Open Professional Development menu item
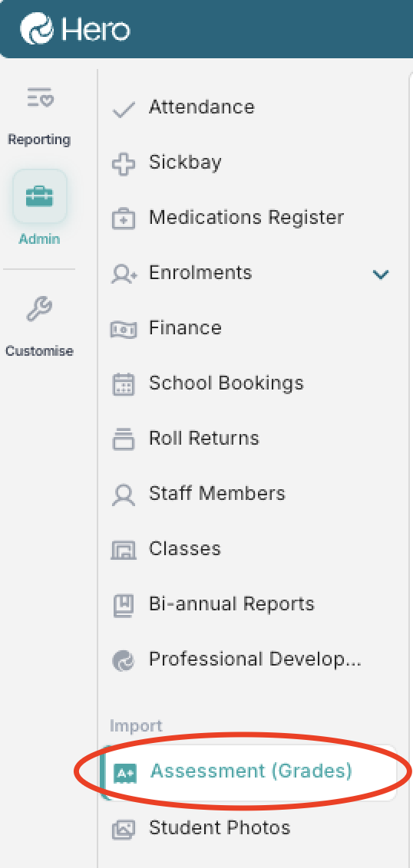 (249, 659)
